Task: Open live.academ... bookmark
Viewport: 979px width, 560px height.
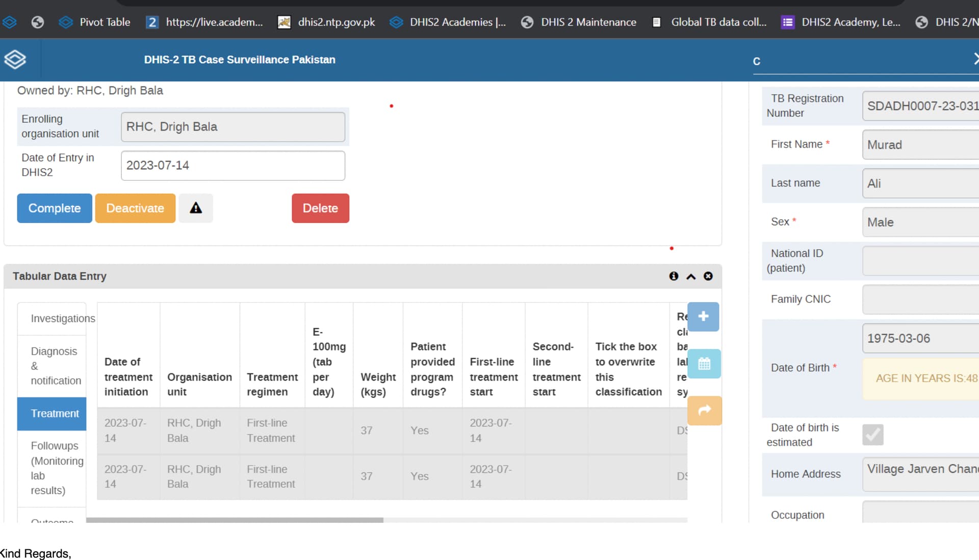Action: [204, 22]
